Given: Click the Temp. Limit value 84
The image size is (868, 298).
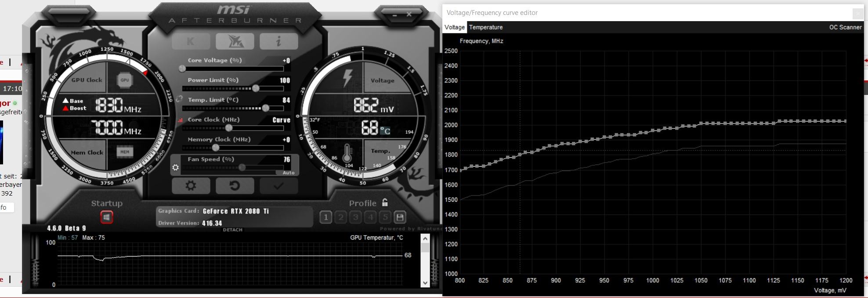Looking at the screenshot, I should click(286, 100).
